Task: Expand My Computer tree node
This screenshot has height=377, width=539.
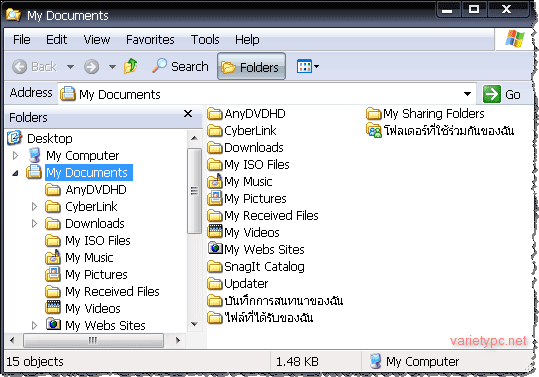Action: [15, 156]
